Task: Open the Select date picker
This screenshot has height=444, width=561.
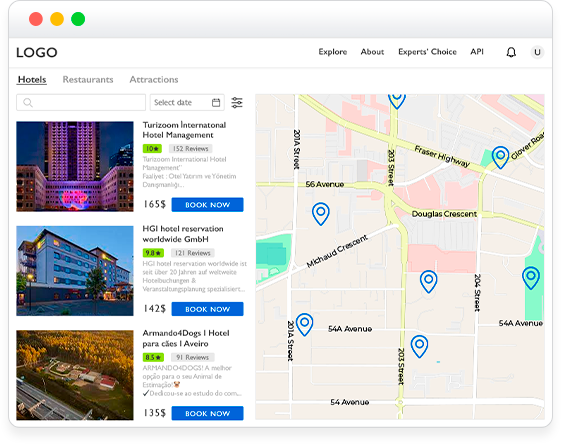Action: click(187, 103)
